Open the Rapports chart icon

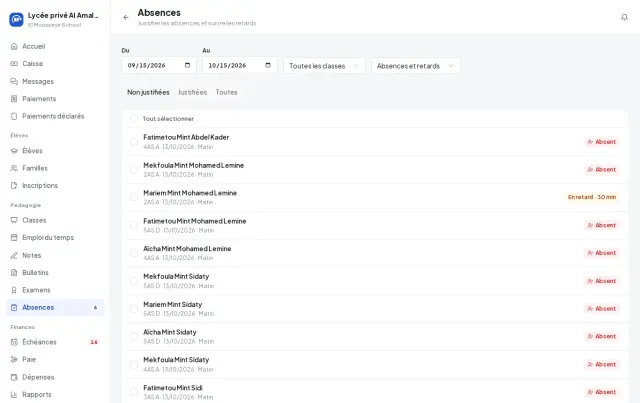(x=14, y=394)
